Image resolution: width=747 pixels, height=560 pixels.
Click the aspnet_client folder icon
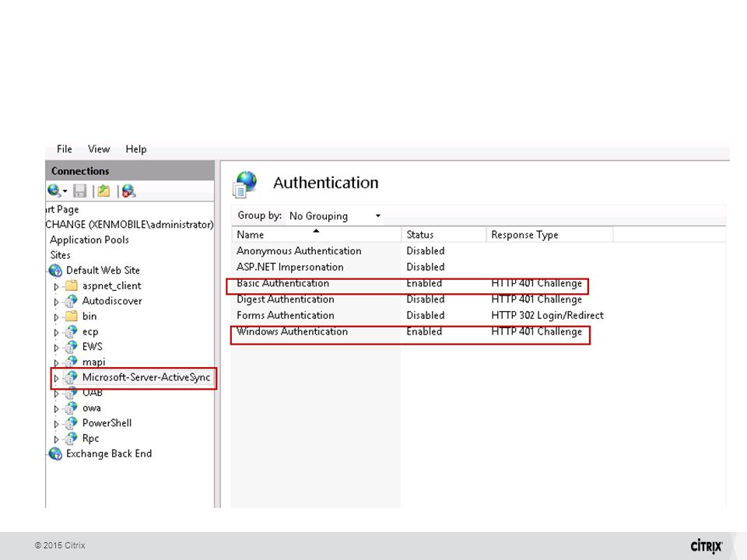click(71, 285)
